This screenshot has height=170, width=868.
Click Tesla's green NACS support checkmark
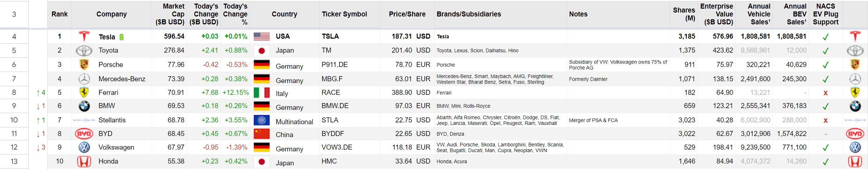[x=825, y=37]
